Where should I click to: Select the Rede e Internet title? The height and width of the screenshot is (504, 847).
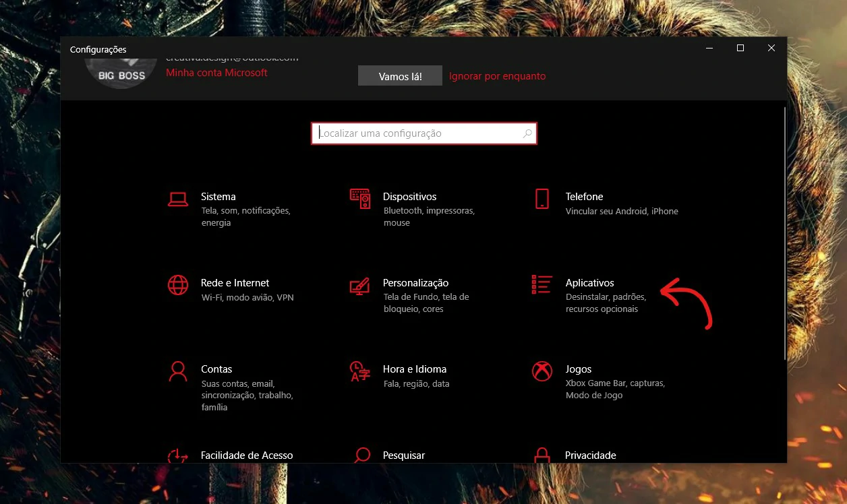[x=235, y=283]
